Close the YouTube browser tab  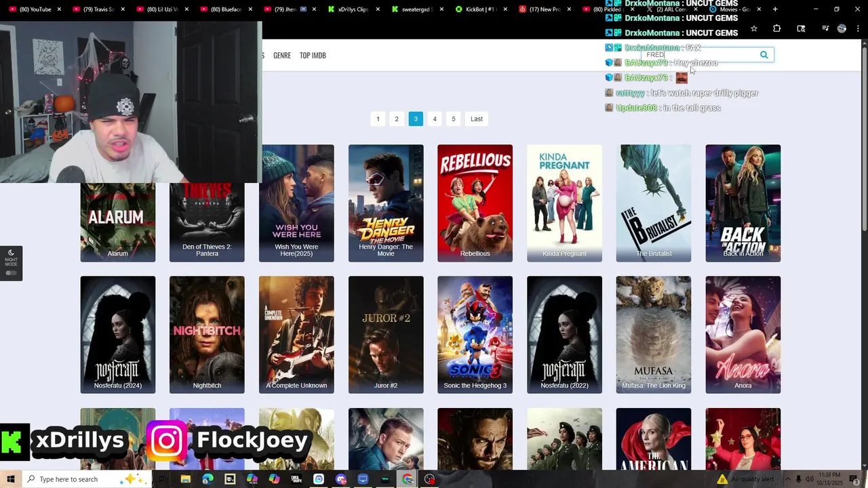tap(59, 9)
